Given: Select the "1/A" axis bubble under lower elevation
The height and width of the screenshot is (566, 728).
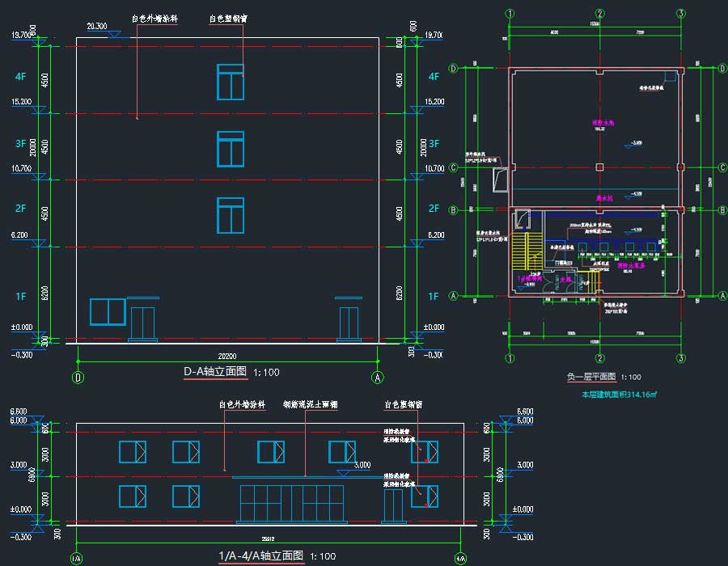Looking at the screenshot, I should point(76,559).
